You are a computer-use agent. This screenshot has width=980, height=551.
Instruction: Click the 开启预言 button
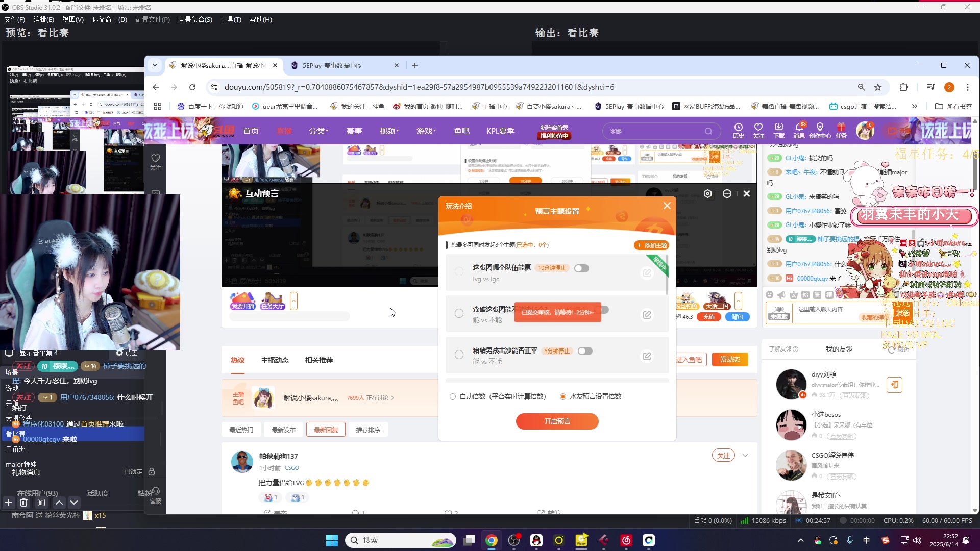pyautogui.click(x=557, y=421)
